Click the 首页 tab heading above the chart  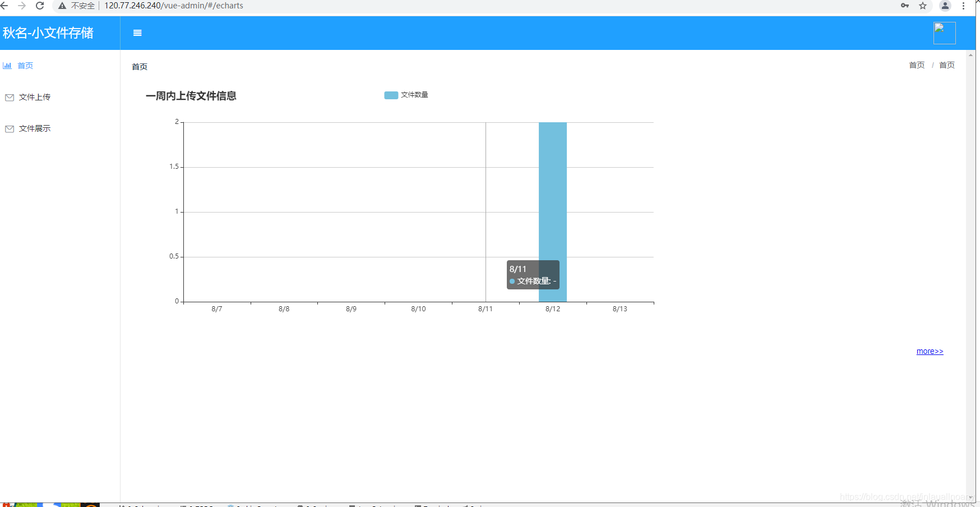pos(140,67)
